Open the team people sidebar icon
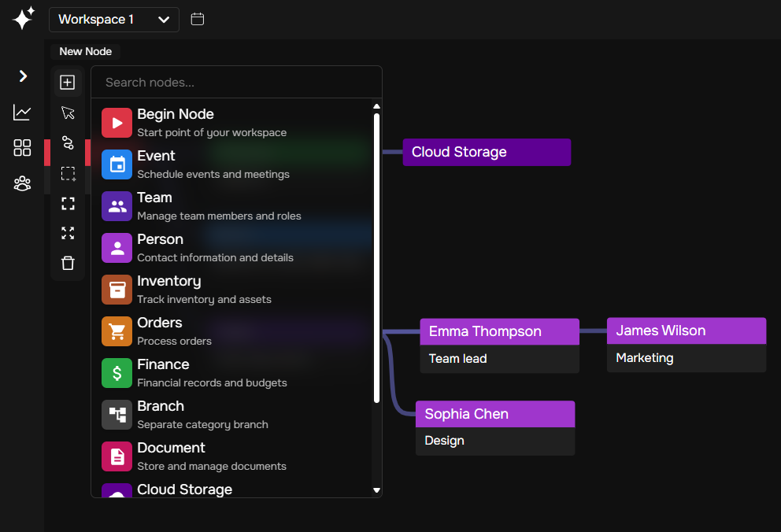This screenshot has height=532, width=781. point(22,183)
